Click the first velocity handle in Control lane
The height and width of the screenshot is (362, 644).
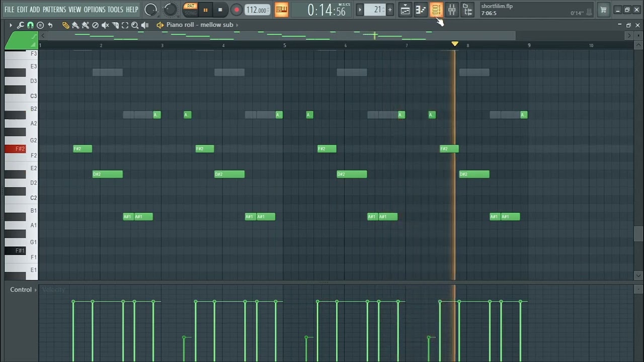point(73,302)
